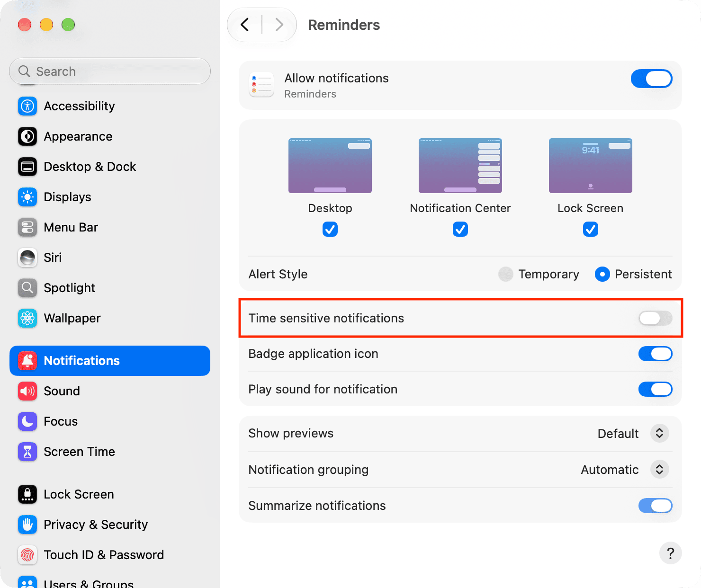Viewport: 701px width, 588px height.
Task: Select the Touch ID fingerprint icon
Action: (27, 555)
